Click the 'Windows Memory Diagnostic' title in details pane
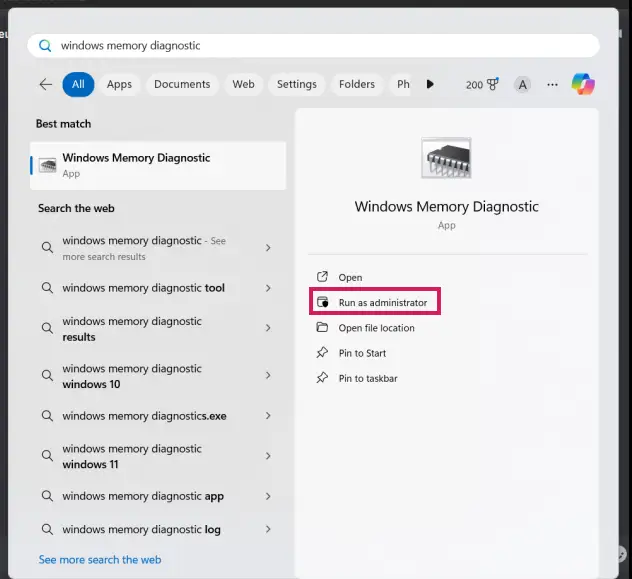 click(x=446, y=206)
